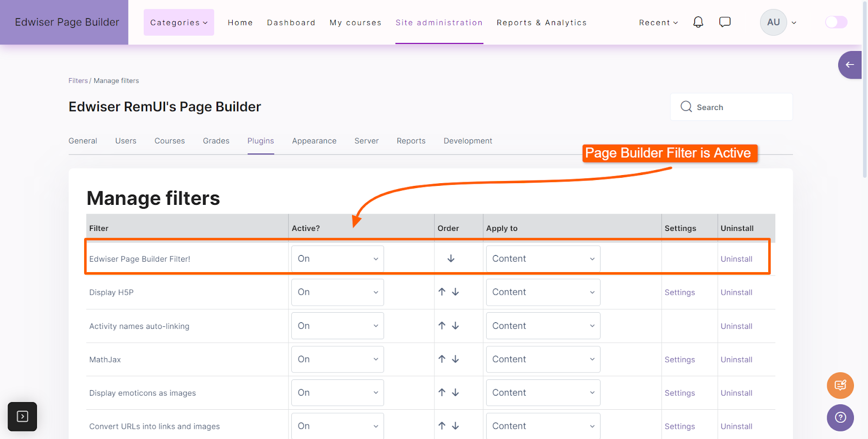
Task: Open Site administration in the top navigation
Action: [x=439, y=23]
